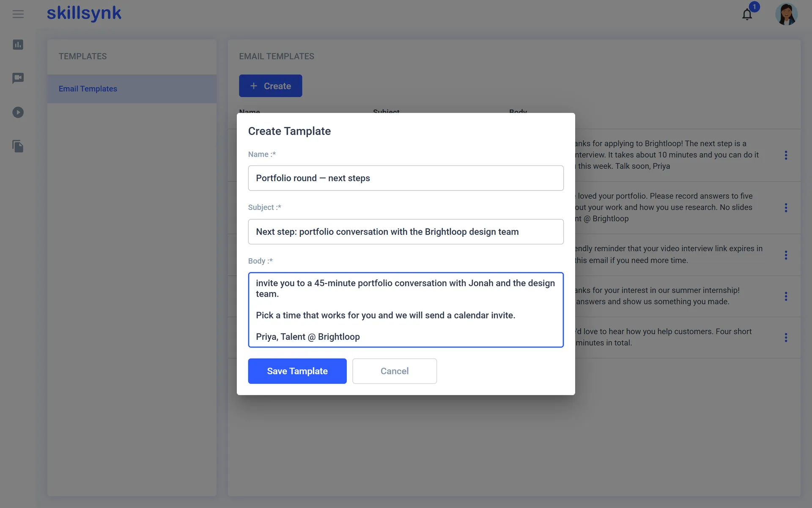Click the 'Priya, Talent @ Brightloop' line in Body
812x508 pixels.
308,337
